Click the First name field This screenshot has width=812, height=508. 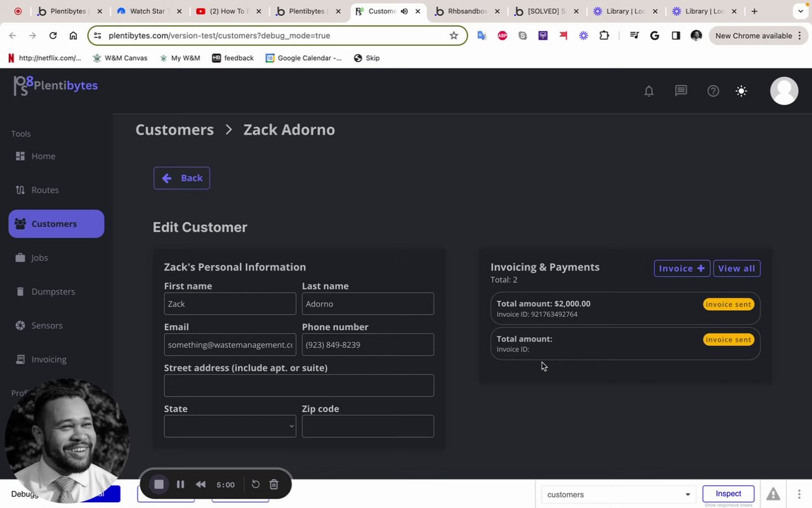pos(230,304)
